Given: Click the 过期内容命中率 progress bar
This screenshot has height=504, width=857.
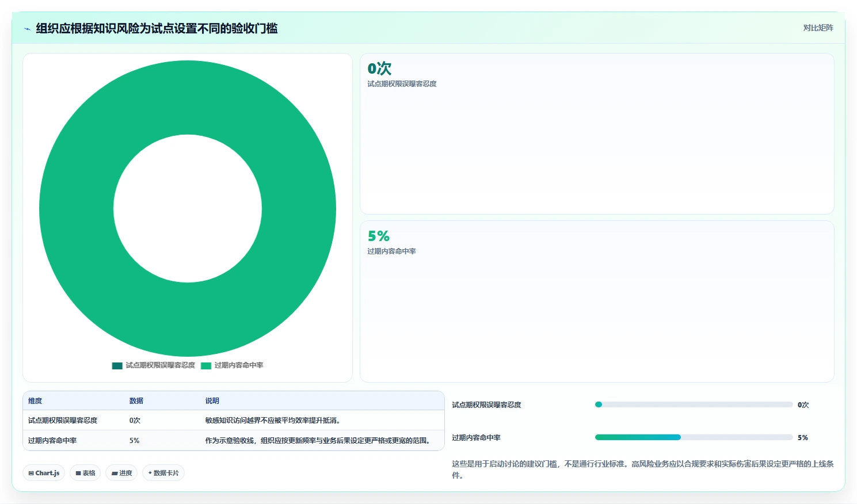Looking at the screenshot, I should pyautogui.click(x=694, y=437).
